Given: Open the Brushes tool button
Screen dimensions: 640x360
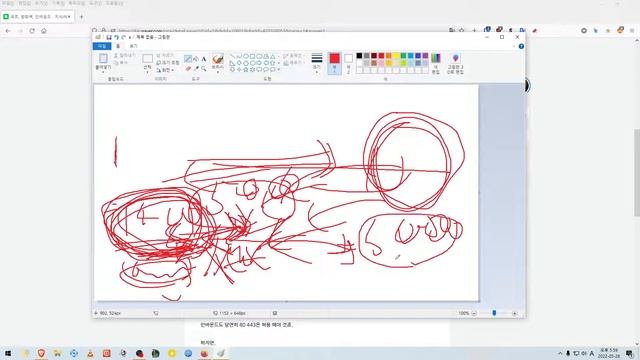Looking at the screenshot, I should 218,59.
